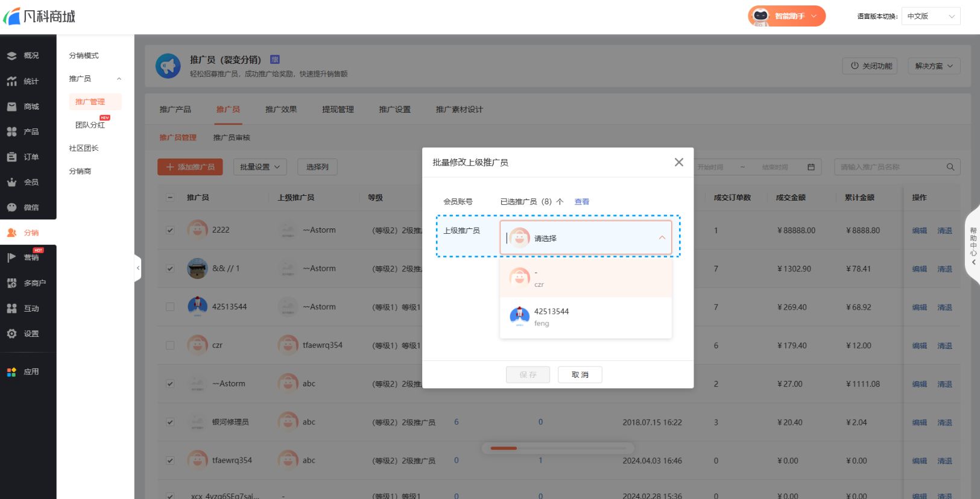
Task: Open the 概况 overview sidebar icon
Action: (11, 55)
